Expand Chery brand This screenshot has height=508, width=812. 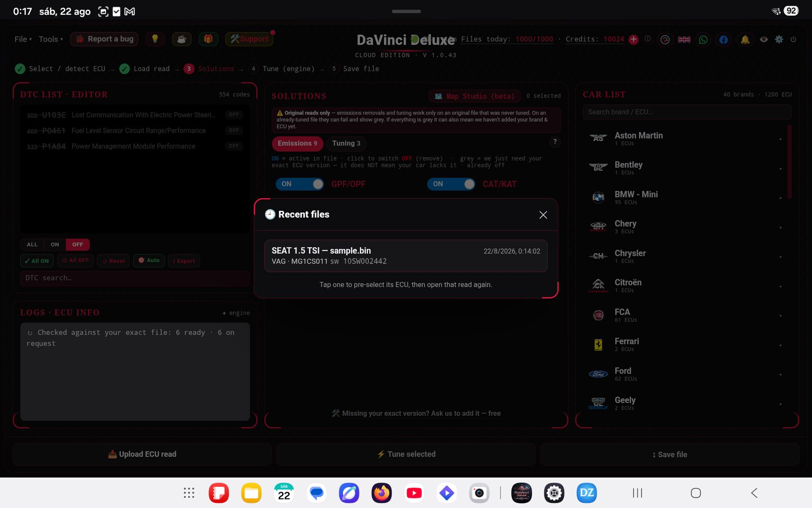tap(686, 227)
